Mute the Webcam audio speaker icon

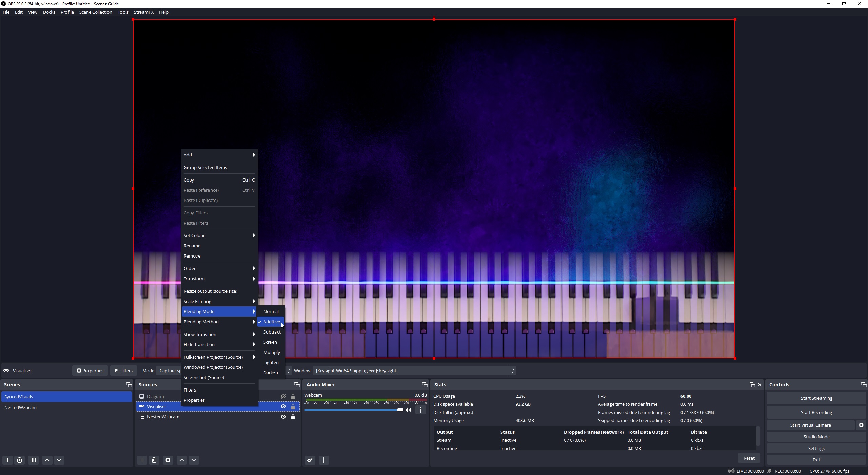tap(408, 410)
